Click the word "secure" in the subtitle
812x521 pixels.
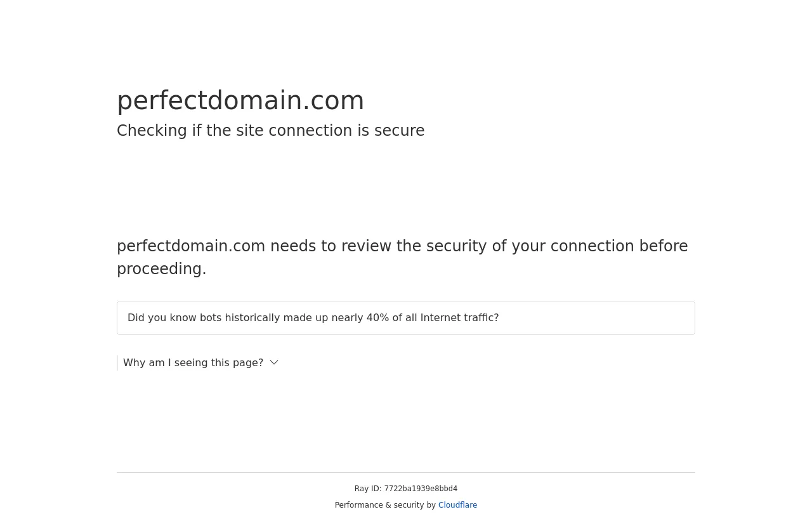pyautogui.click(x=399, y=131)
